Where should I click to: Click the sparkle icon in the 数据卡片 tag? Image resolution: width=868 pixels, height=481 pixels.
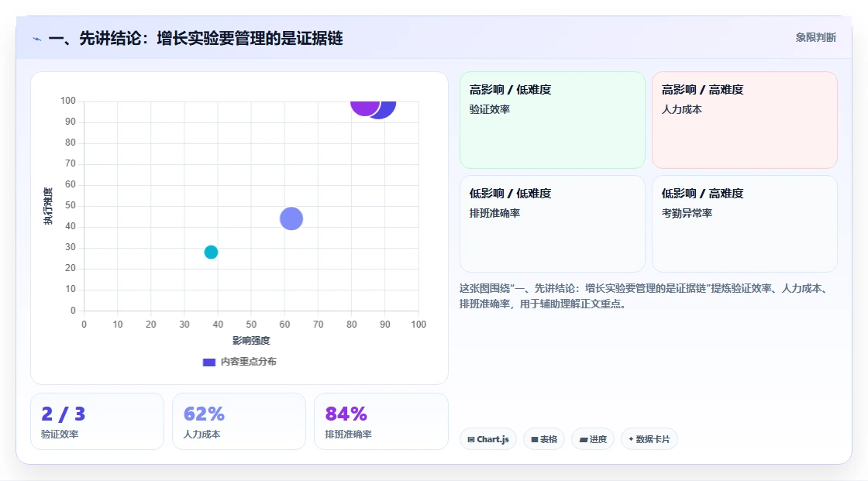pyautogui.click(x=631, y=439)
